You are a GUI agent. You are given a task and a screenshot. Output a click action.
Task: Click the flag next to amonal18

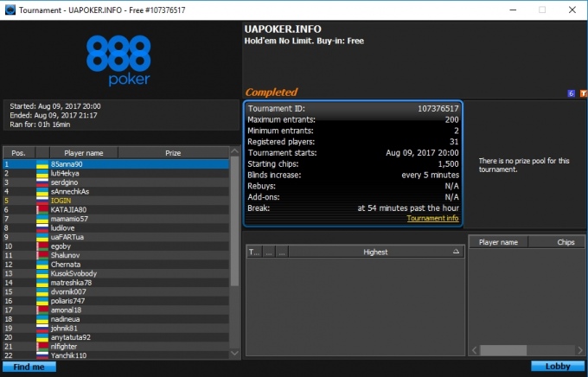tap(42, 310)
